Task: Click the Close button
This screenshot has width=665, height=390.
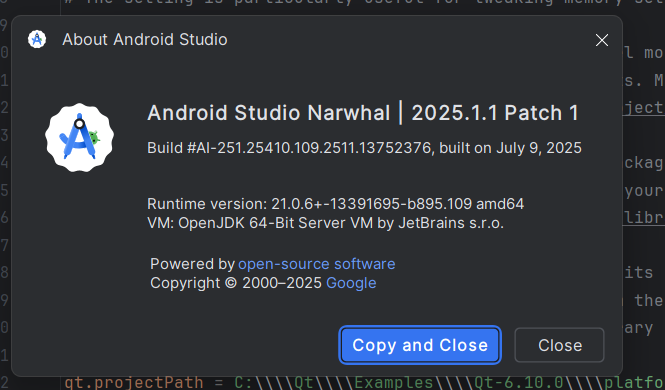Action: 559,345
